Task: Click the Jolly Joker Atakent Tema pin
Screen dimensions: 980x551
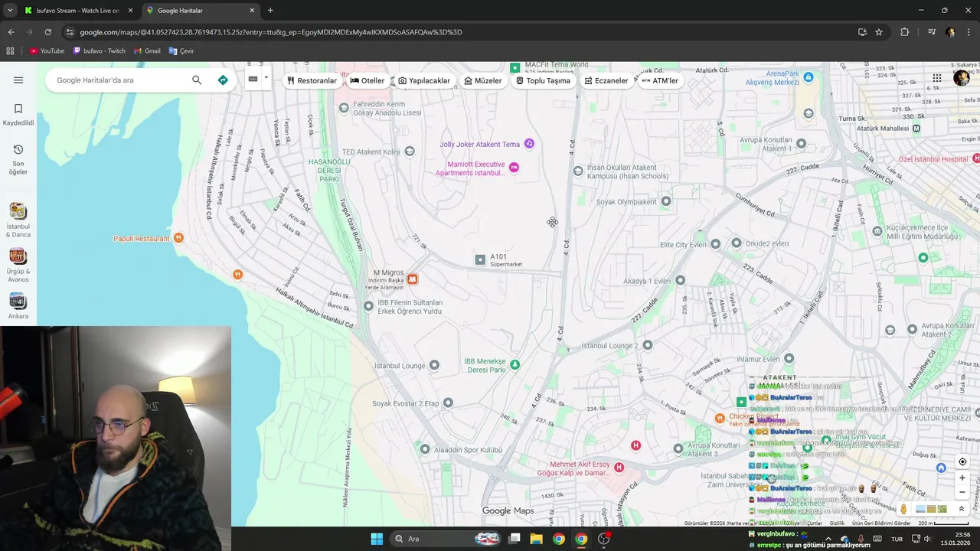Action: [x=528, y=144]
